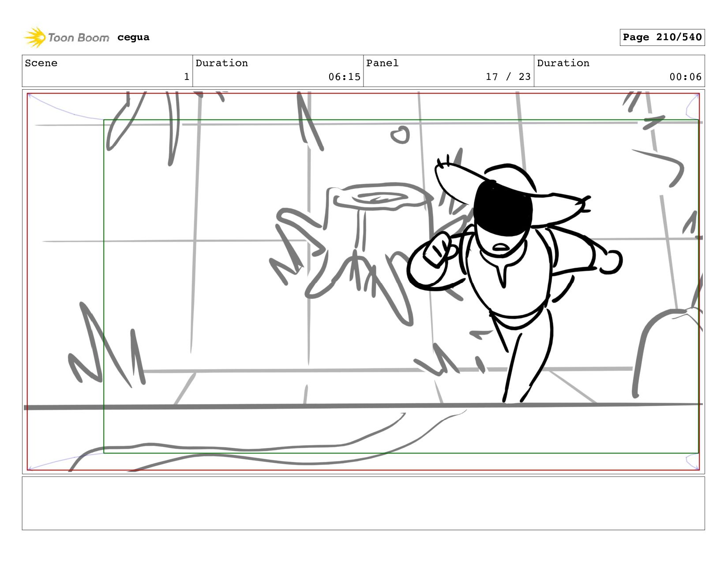The height and width of the screenshot is (563, 728).
Task: Click the scene duration value 06:15
Action: click(344, 77)
